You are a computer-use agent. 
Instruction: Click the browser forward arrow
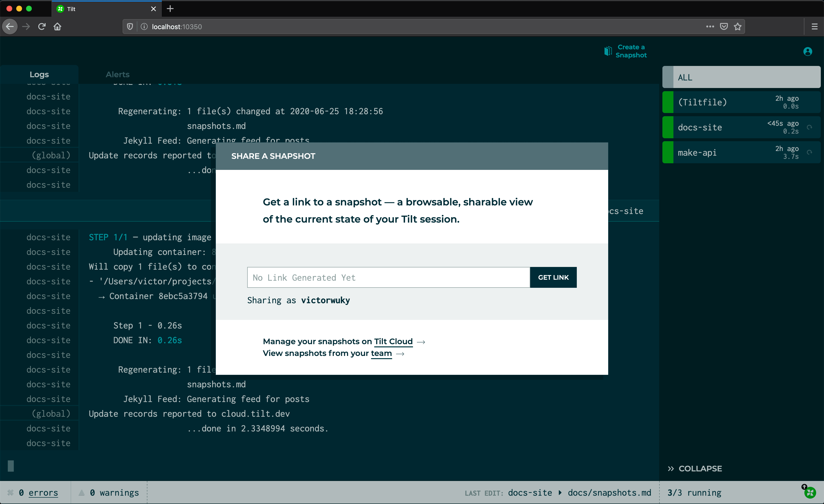tap(26, 26)
